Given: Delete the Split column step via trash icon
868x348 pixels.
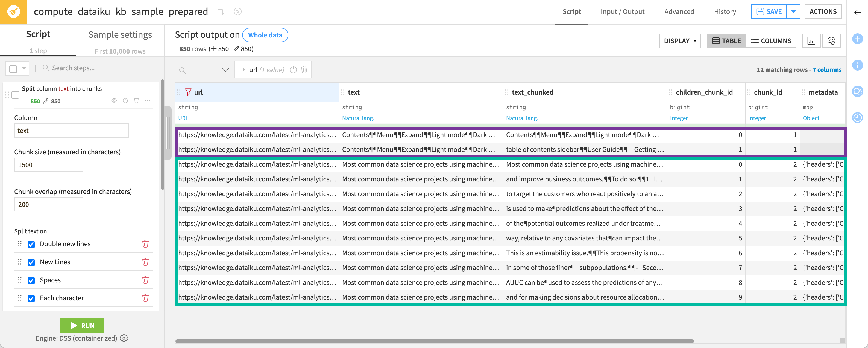Looking at the screenshot, I should click(x=136, y=100).
